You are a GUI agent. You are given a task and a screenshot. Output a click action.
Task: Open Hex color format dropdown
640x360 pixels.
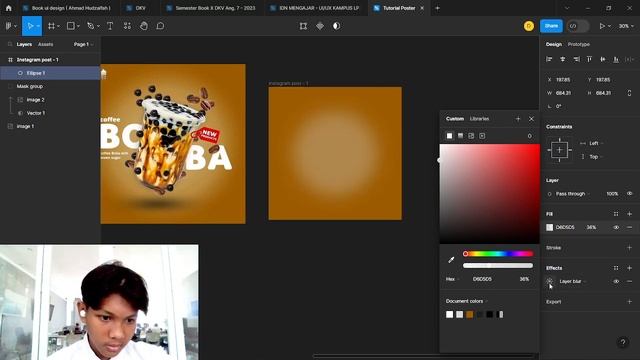452,279
